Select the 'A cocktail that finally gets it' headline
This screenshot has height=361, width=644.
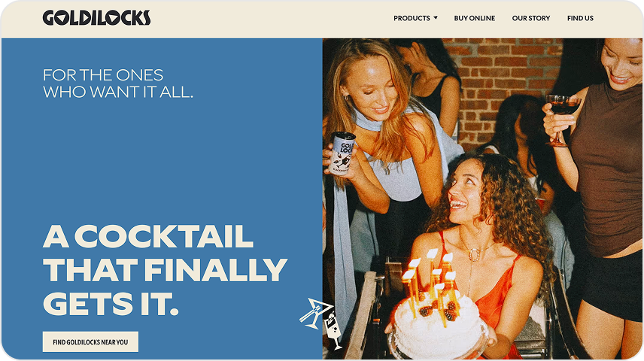coord(165,270)
